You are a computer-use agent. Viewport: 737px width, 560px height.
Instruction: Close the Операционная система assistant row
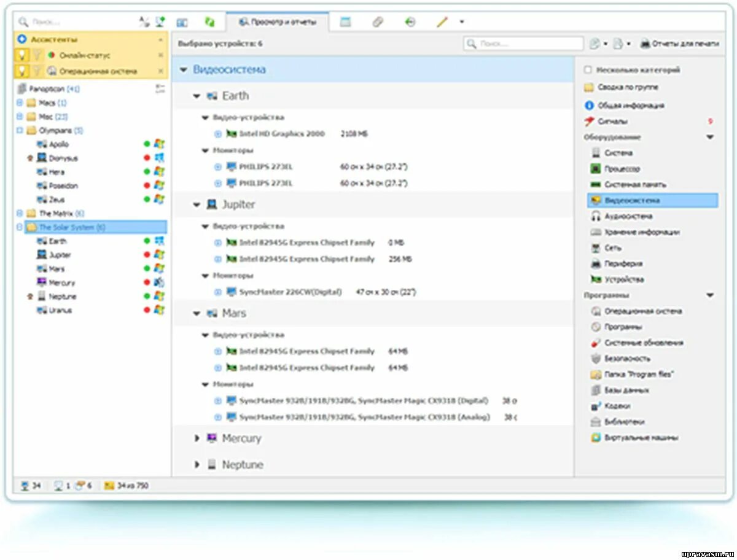(161, 71)
